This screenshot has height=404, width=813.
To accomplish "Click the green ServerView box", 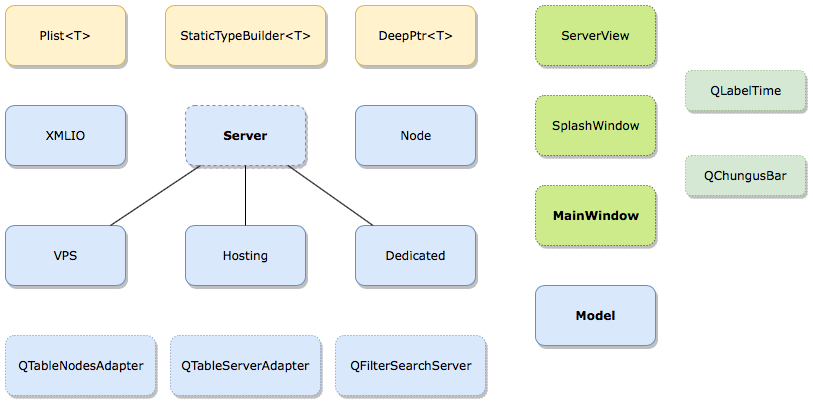I will point(595,36).
